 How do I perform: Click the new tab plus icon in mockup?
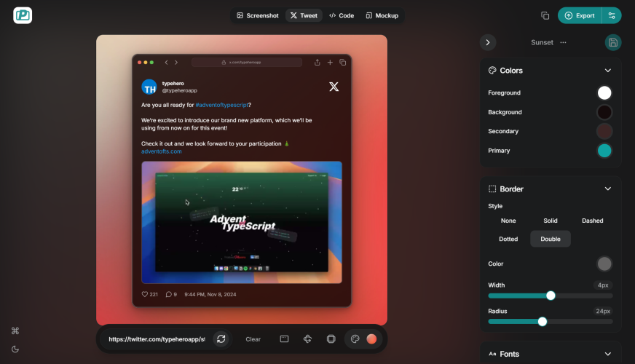(x=330, y=63)
